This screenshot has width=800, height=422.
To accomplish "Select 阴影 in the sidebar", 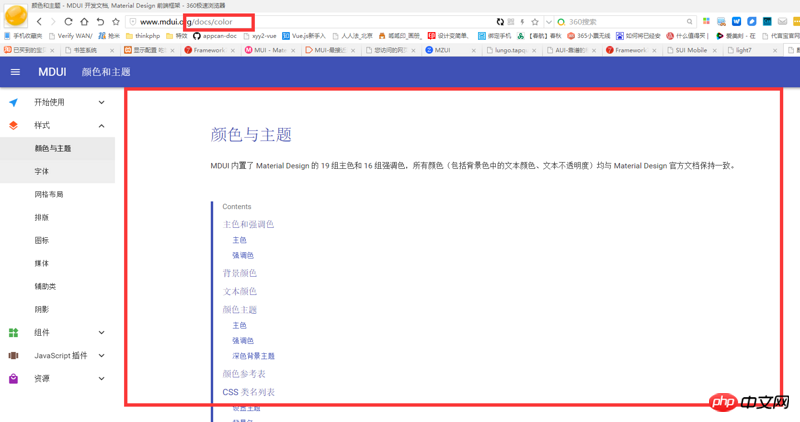I will click(57, 309).
